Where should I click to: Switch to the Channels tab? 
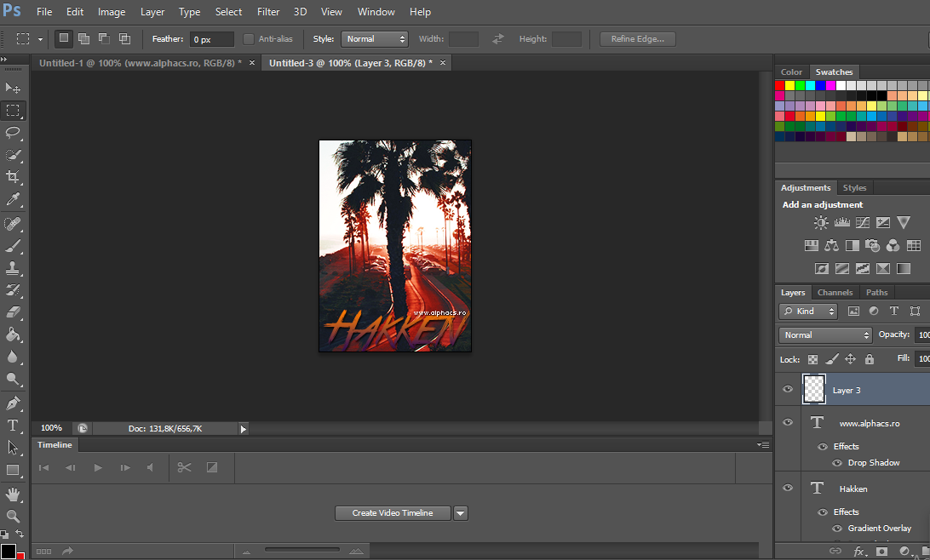(x=835, y=293)
